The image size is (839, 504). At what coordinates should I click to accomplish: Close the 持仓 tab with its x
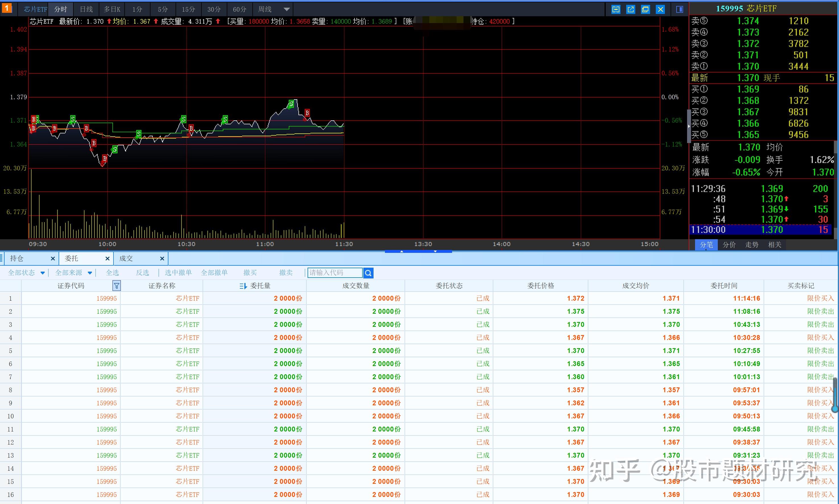53,259
